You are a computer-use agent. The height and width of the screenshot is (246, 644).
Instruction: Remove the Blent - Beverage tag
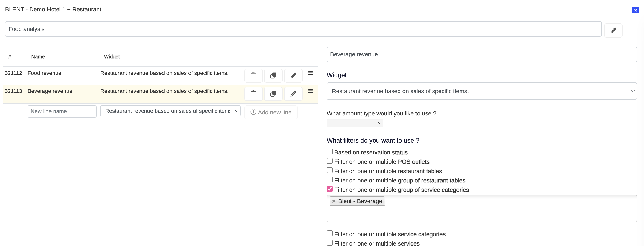pos(334,201)
